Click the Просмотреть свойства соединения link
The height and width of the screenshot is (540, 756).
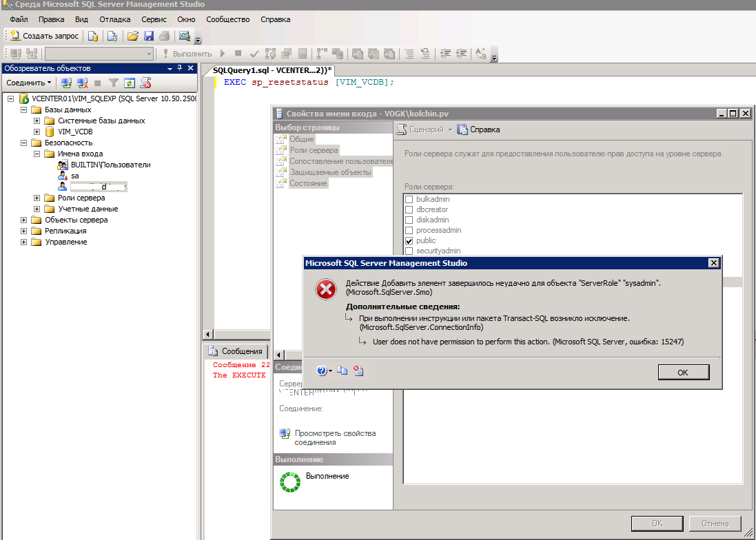click(335, 438)
